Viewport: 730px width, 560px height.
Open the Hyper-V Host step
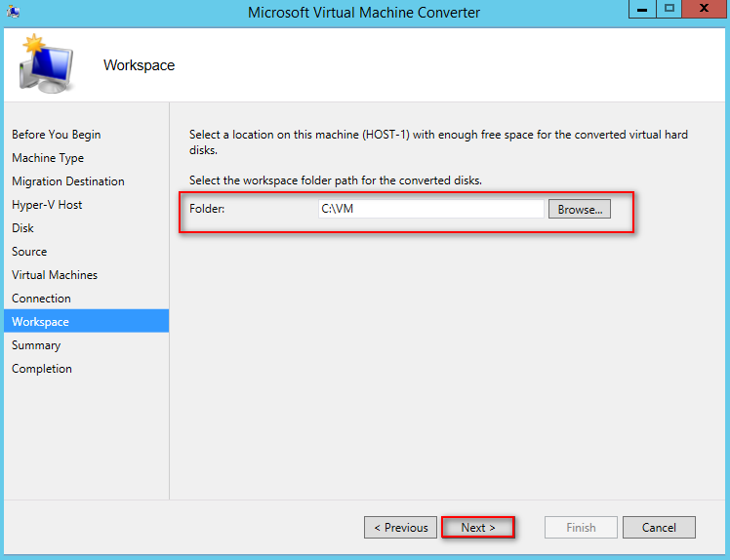(47, 205)
